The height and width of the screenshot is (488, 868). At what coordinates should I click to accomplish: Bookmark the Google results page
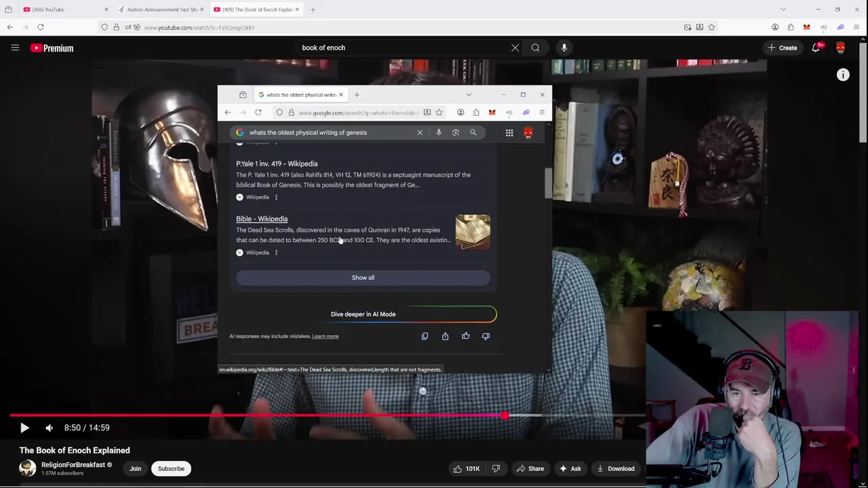pyautogui.click(x=439, y=113)
